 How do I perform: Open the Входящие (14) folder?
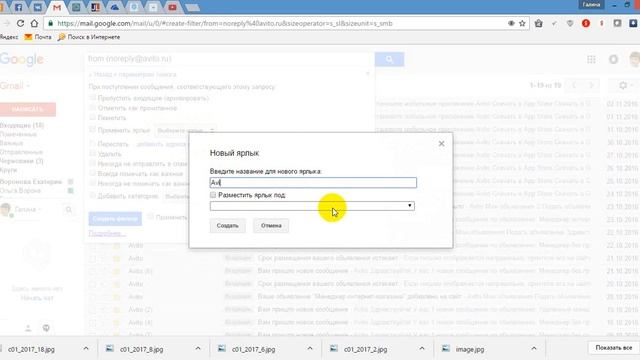pos(22,125)
